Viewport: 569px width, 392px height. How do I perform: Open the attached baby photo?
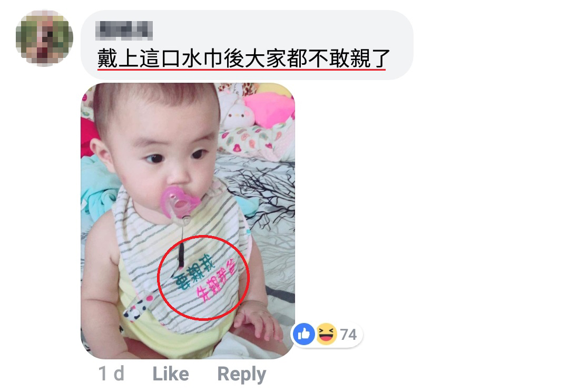(x=188, y=221)
